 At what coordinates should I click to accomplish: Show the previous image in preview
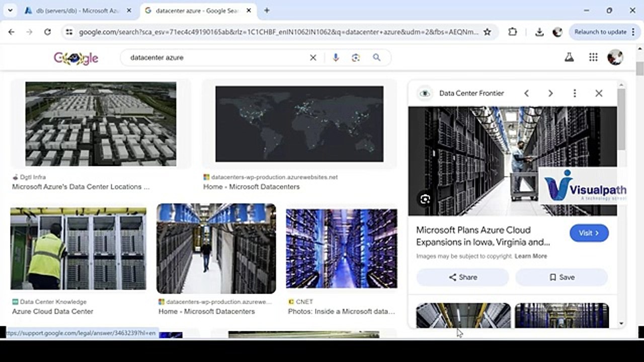click(526, 93)
